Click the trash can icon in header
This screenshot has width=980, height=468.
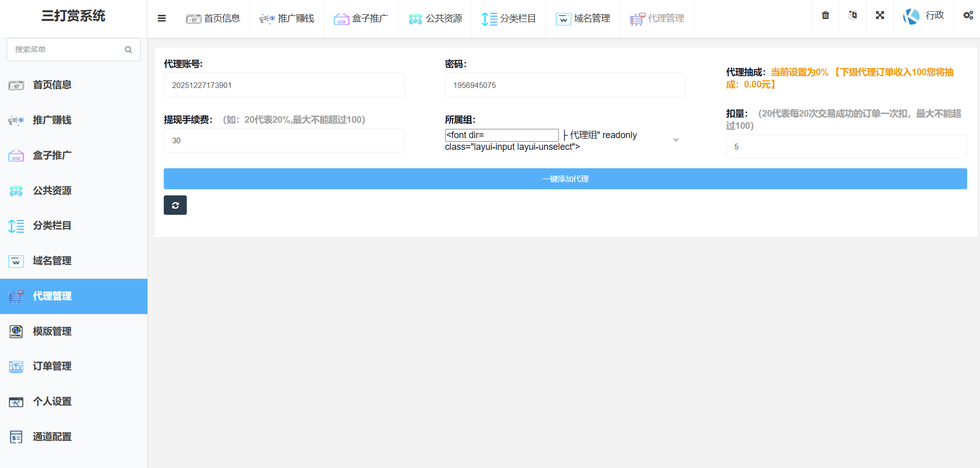pyautogui.click(x=825, y=15)
